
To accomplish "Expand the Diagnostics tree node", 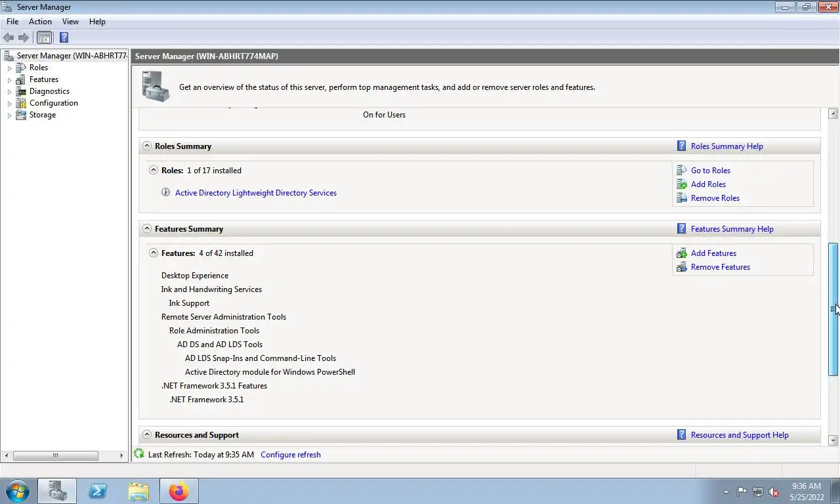I will 9,92.
